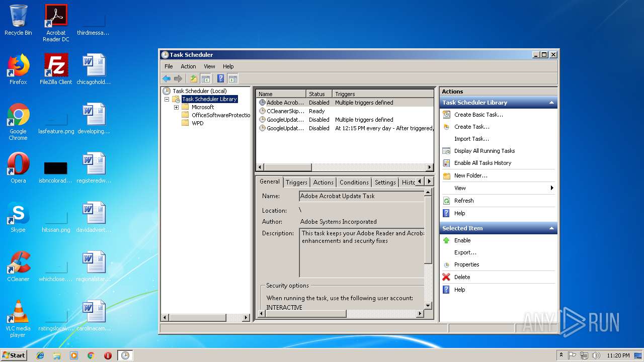The image size is (644, 362).
Task: Sort tasks by Name column header
Action: pyautogui.click(x=281, y=94)
